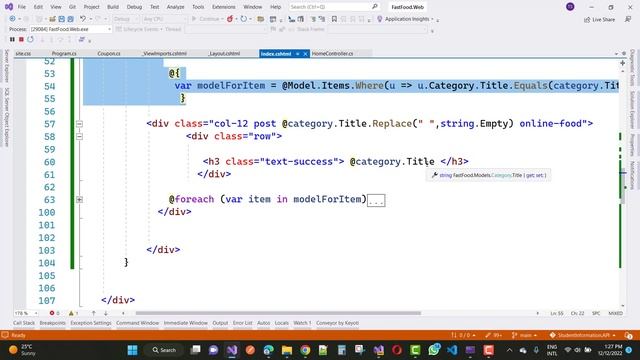Collapse the code region at line 57
This screenshot has height=360, width=640.
point(80,124)
